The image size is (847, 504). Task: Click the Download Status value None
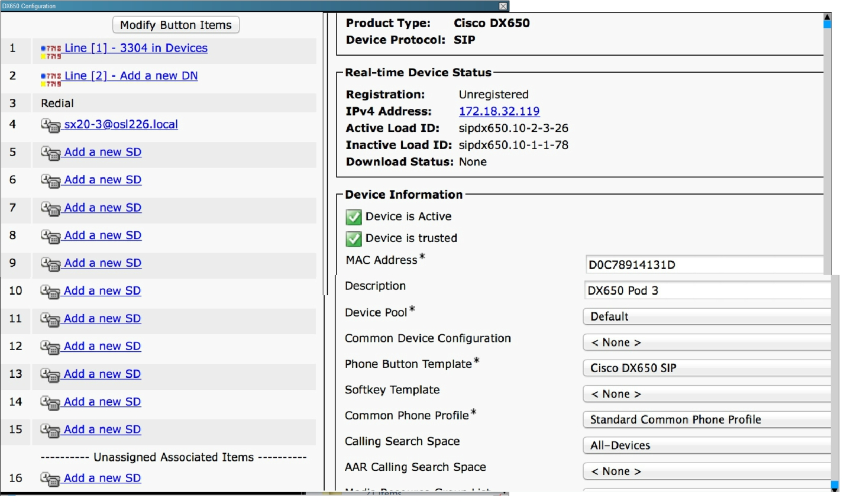473,162
